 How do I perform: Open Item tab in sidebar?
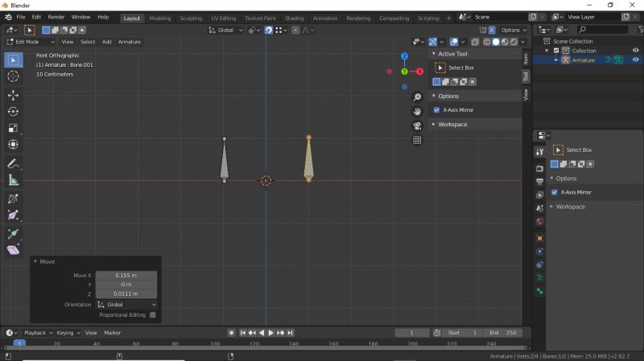[x=526, y=59]
